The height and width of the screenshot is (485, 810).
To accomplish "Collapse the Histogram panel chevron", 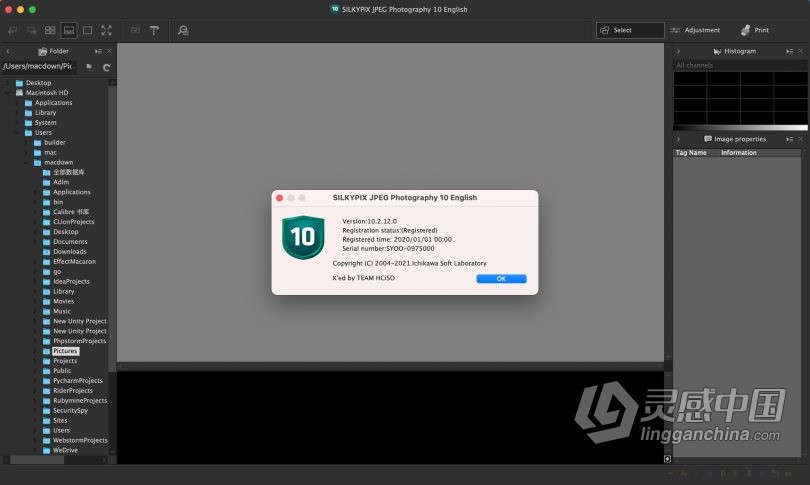I will 678,51.
